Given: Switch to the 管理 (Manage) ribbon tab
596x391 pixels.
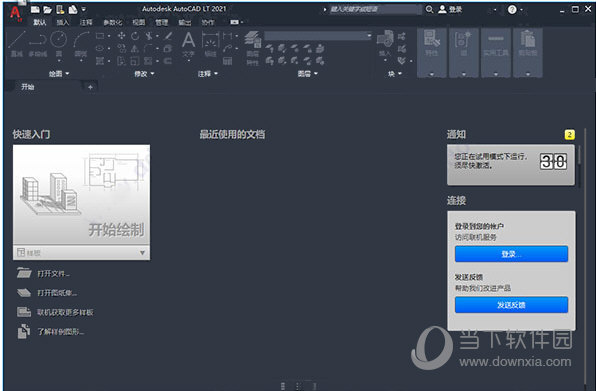Looking at the screenshot, I should tap(162, 22).
